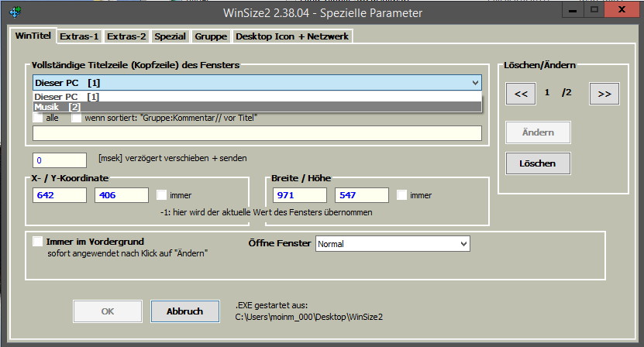The image size is (644, 347).
Task: Click the Löschen button
Action: (x=538, y=163)
